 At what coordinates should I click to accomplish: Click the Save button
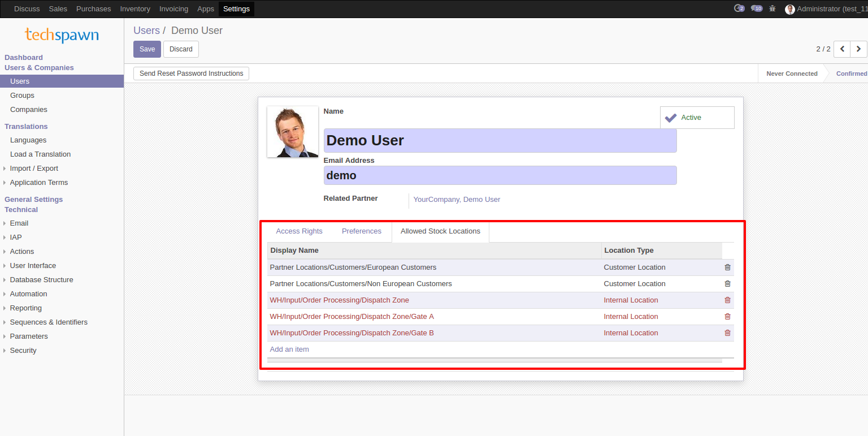147,49
